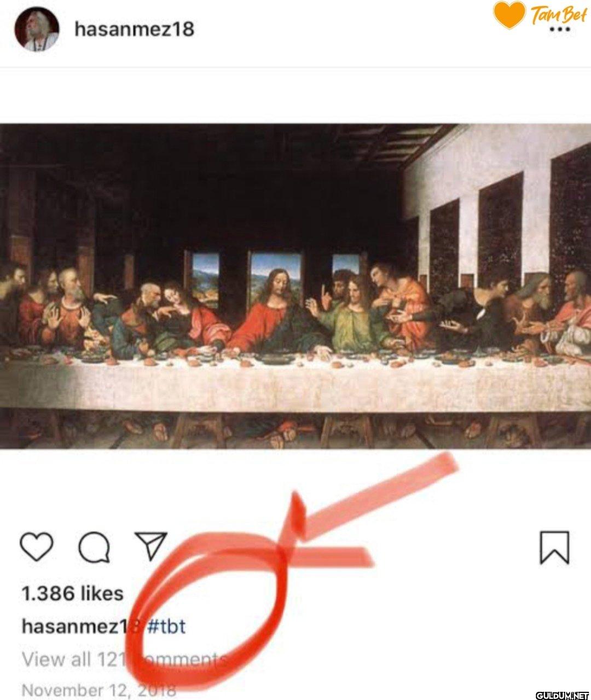Screen dimensions: 591x700
Task: Save the post with the bookmark icon
Action: [554, 547]
